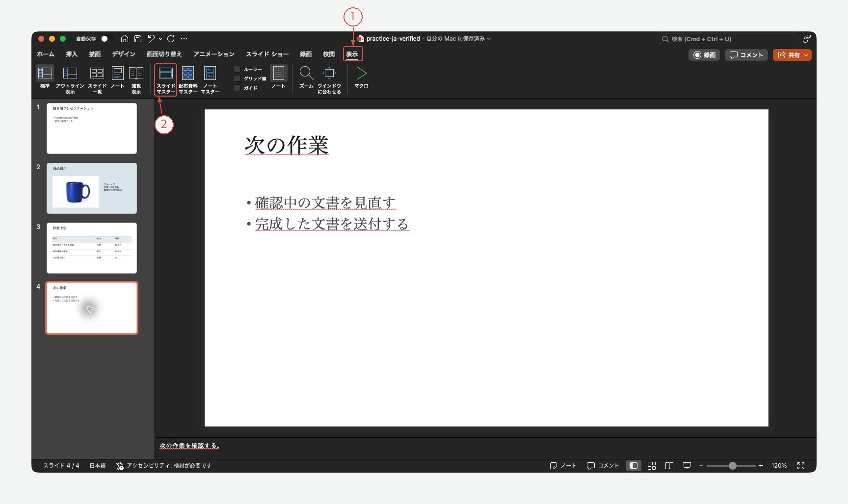This screenshot has height=504, width=848.
Task: Open the Animations (アニメーション) ribbon tab
Action: point(214,54)
